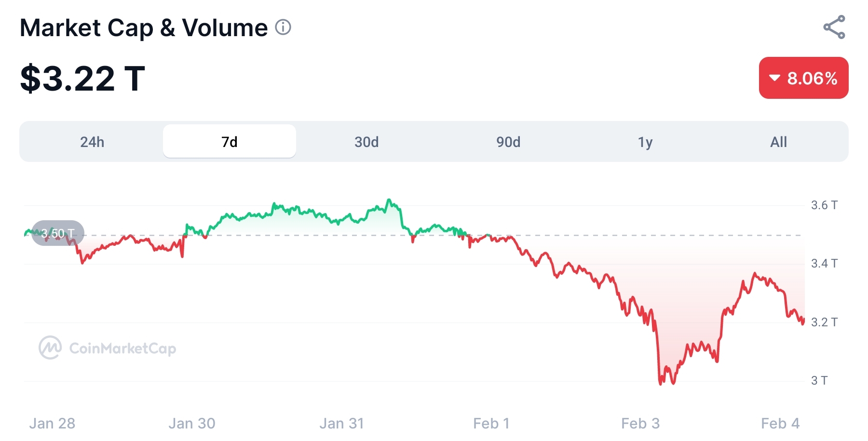Click the Jan 28 date label
This screenshot has width=868, height=441.
point(52,423)
